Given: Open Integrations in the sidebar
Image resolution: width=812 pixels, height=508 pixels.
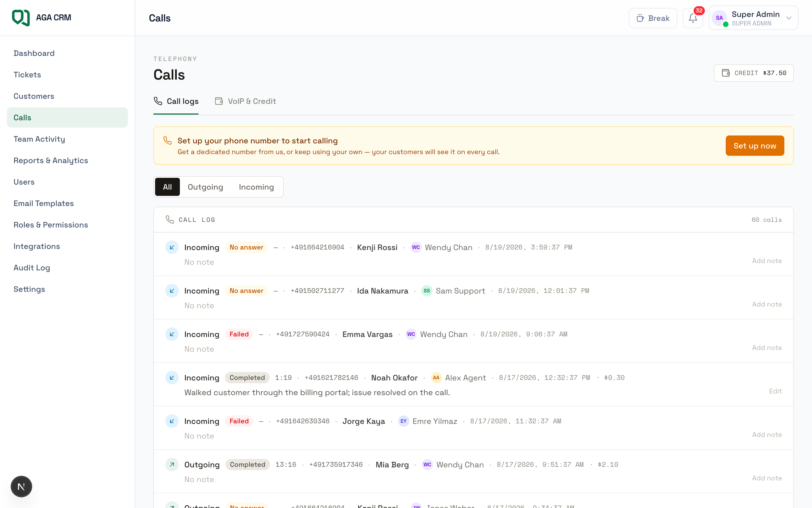Looking at the screenshot, I should (67, 246).
